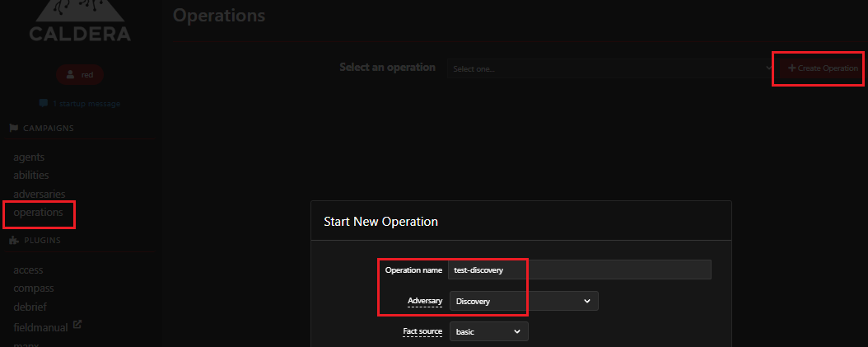Open the debrief plugin

click(x=30, y=307)
